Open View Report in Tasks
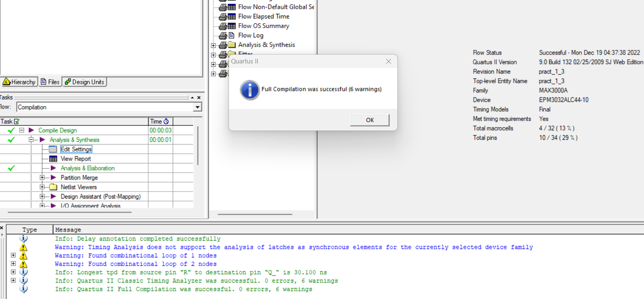This screenshot has width=644, height=299. tap(76, 159)
